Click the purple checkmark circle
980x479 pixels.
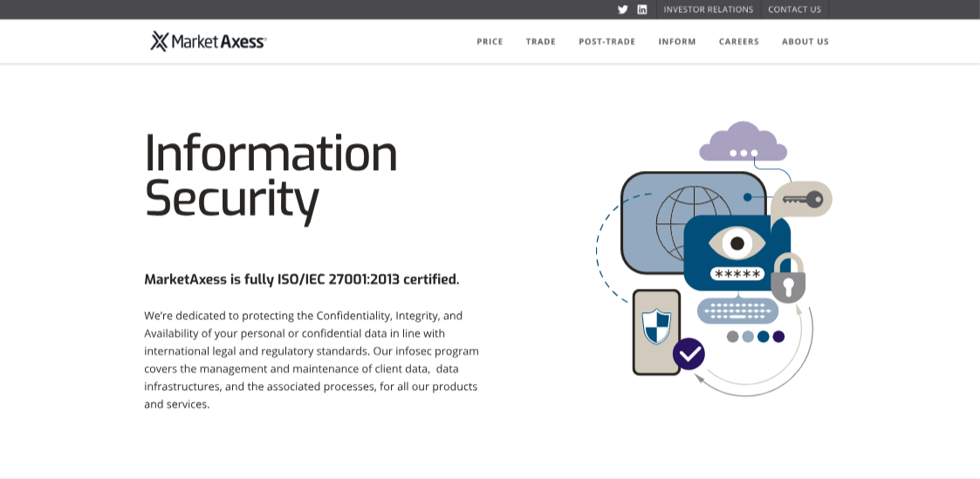(x=689, y=354)
